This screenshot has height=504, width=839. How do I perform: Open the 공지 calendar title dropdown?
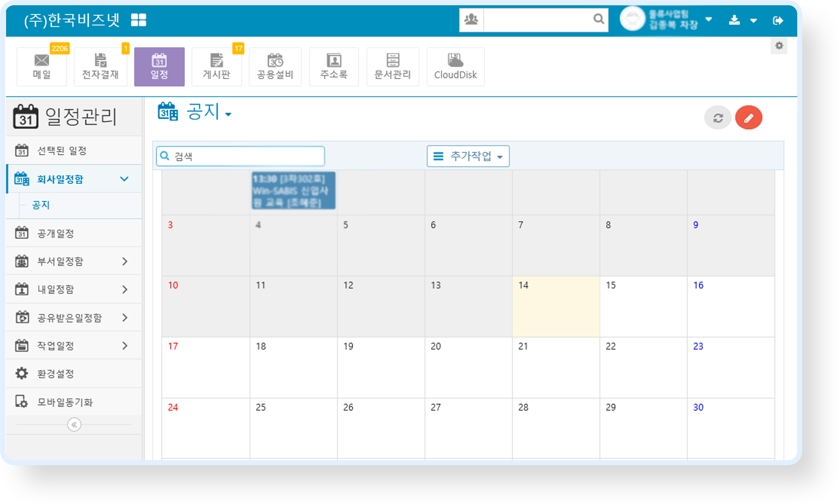(228, 114)
